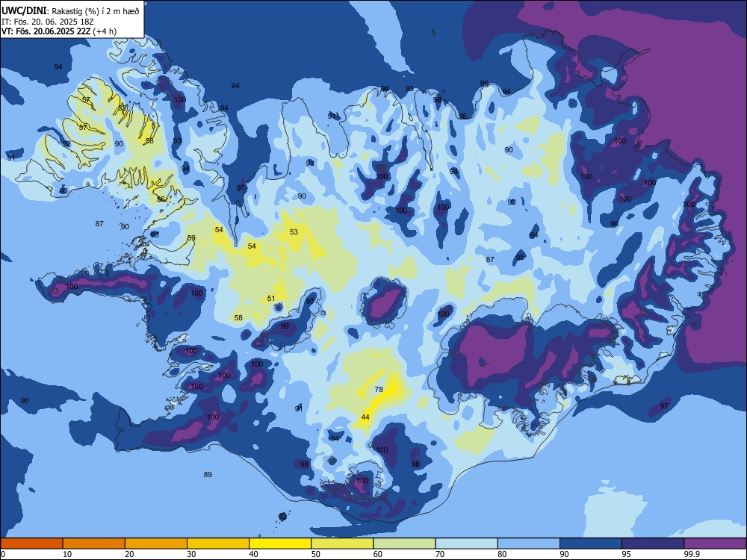Click the 40–50 bright yellow legend swatch
Screen dimensions: 747x560
point(280,544)
